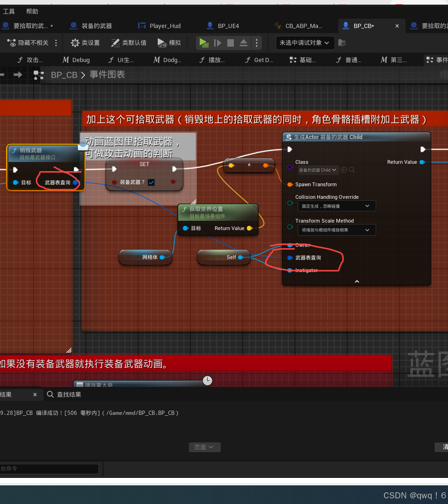Click SET node output execution pin
The width and height of the screenshot is (448, 504).
click(174, 169)
